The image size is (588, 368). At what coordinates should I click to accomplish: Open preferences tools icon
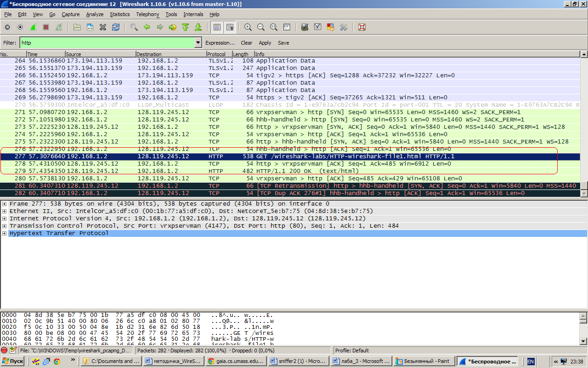tap(343, 27)
